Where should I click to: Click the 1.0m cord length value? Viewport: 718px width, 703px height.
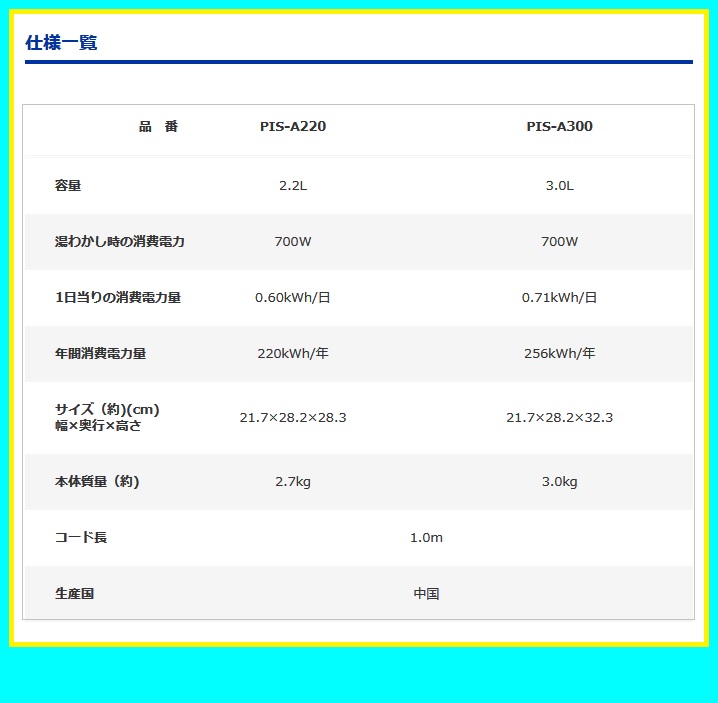click(x=426, y=537)
